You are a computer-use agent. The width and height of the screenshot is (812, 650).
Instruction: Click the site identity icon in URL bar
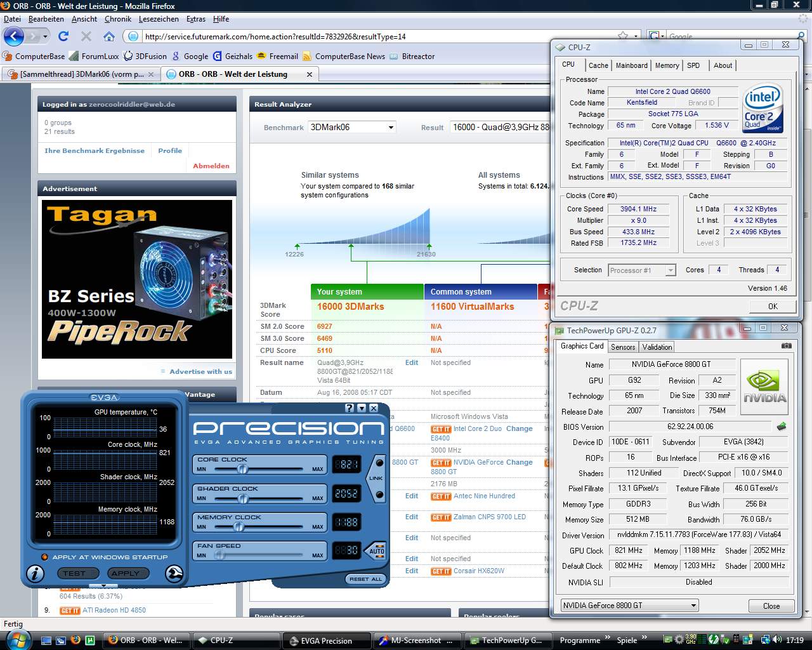pyautogui.click(x=133, y=36)
